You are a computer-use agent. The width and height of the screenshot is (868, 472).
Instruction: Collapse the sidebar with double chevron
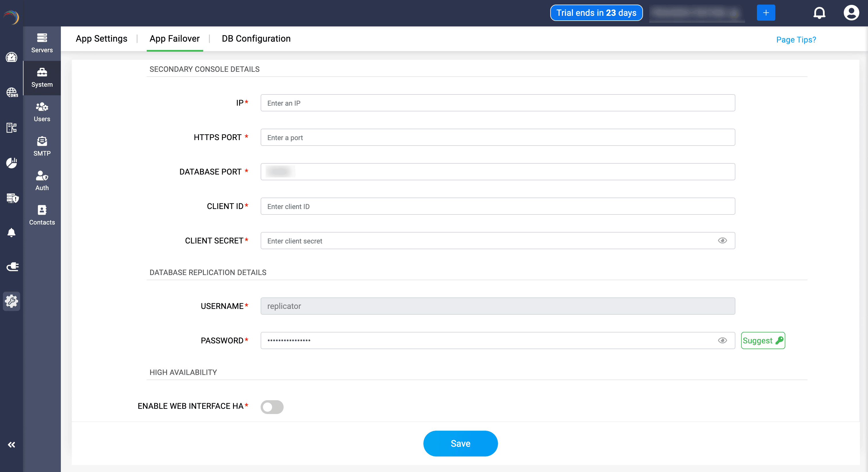[11, 445]
